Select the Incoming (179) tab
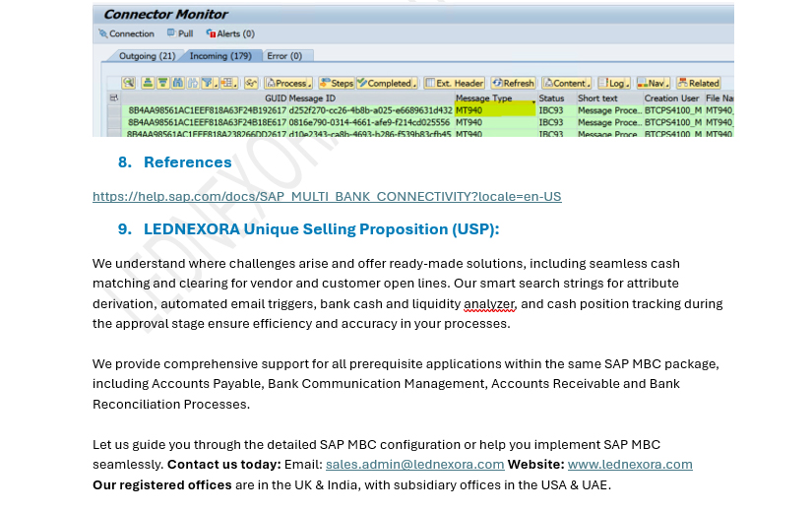Viewport: 812px width, 512px height. click(x=219, y=56)
